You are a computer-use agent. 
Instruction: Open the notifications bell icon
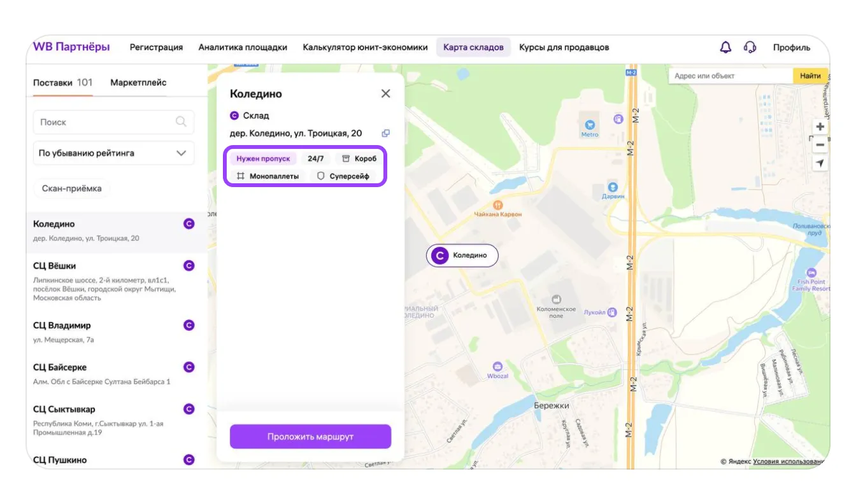pyautogui.click(x=725, y=47)
